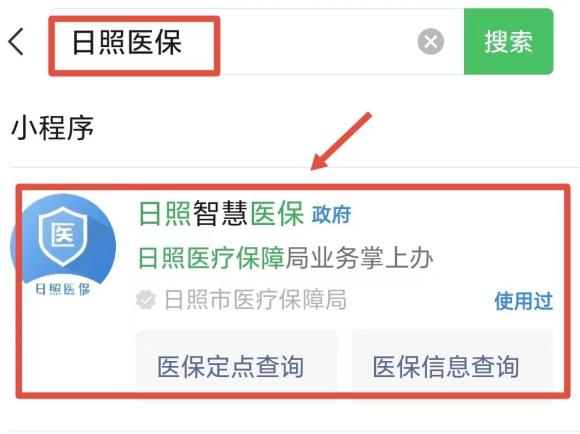The width and height of the screenshot is (580, 434).
Task: Tap description 日照医疗保障局业务掌上办
Action: (x=285, y=258)
